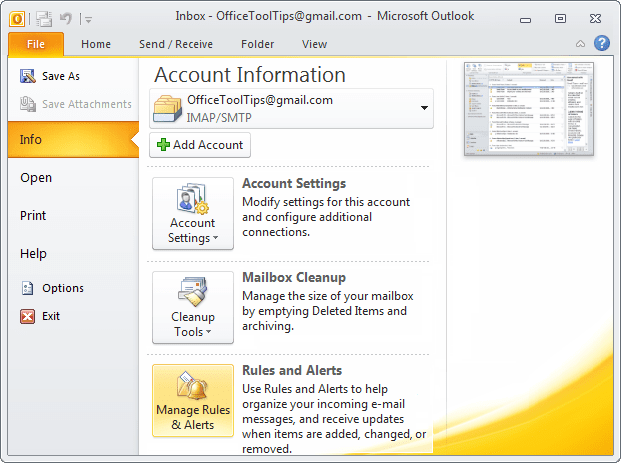Open the Folder ribbon tab

257,44
